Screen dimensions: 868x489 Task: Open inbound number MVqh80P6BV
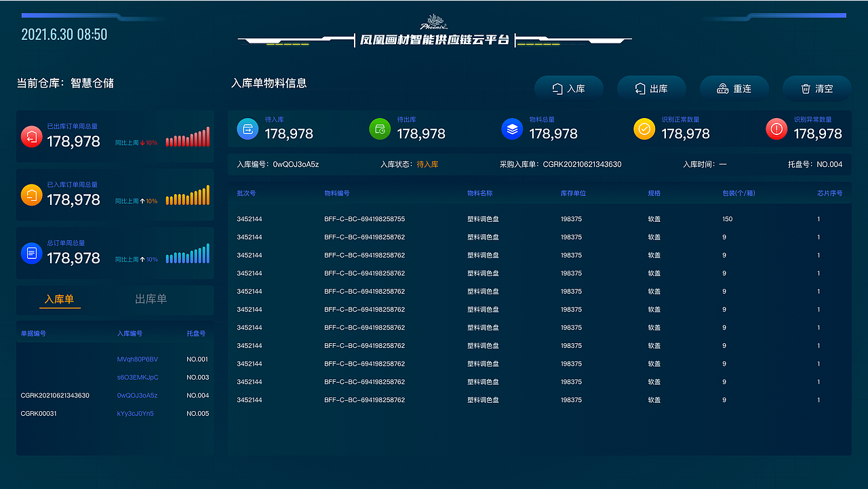(138, 359)
